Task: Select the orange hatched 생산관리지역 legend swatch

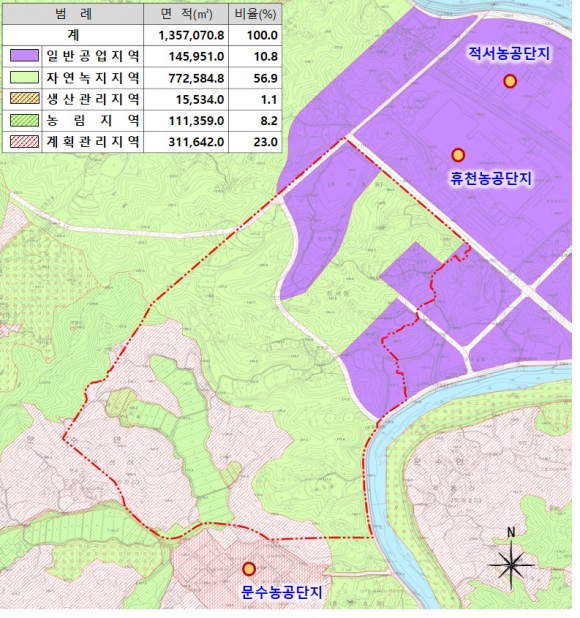Action: (x=24, y=99)
